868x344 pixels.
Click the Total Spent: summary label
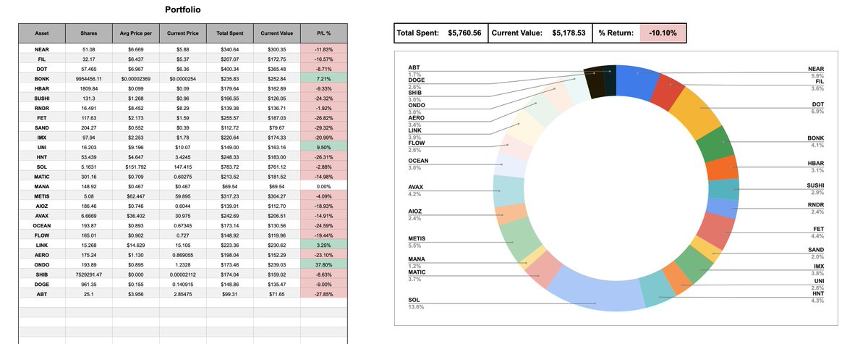click(418, 33)
